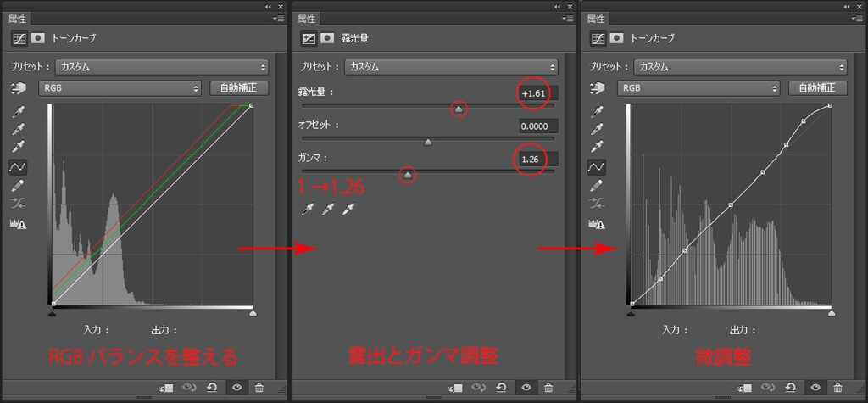Select layer mask icon in right panel header
The image size is (868, 403).
click(617, 38)
